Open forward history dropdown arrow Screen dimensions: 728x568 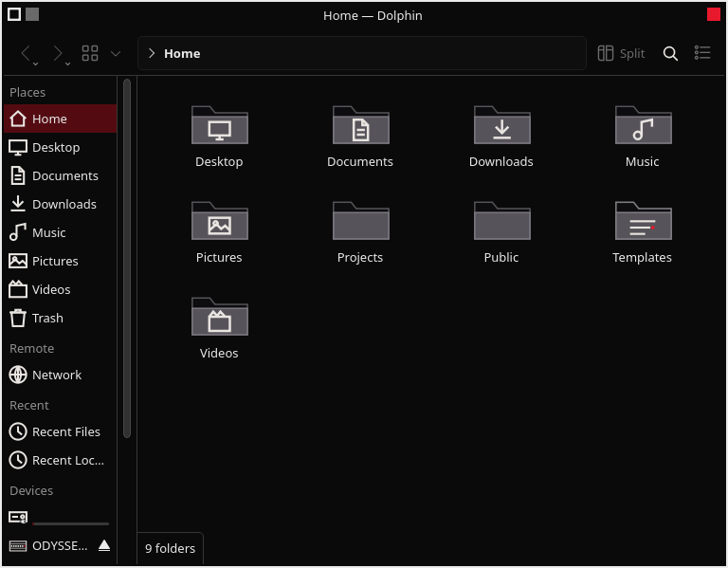point(68,64)
